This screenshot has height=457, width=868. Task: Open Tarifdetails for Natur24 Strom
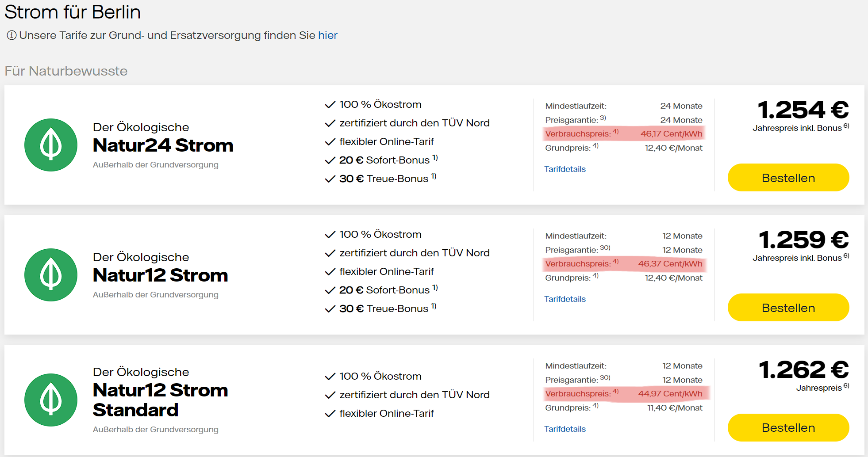[x=565, y=169]
